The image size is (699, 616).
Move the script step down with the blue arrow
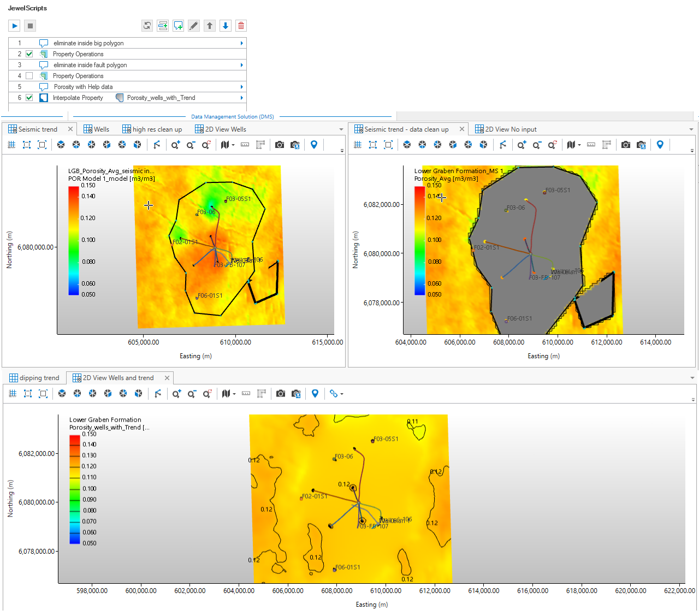[x=225, y=26]
